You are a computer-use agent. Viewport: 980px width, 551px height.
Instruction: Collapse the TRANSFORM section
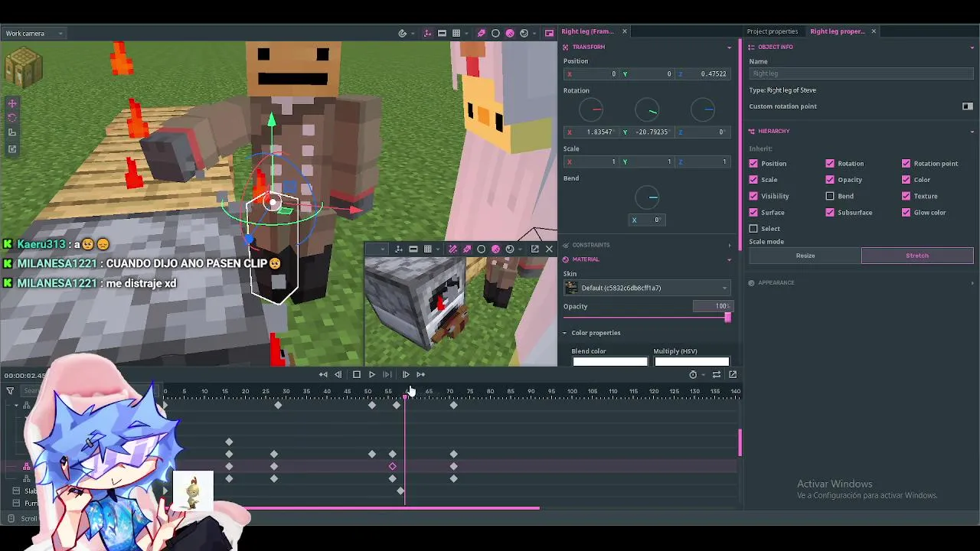point(729,47)
